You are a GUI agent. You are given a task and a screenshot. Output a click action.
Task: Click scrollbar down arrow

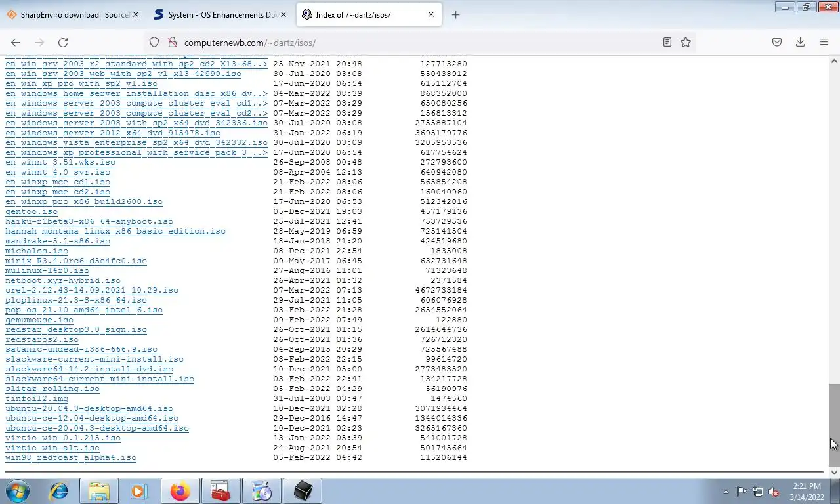coord(834,472)
